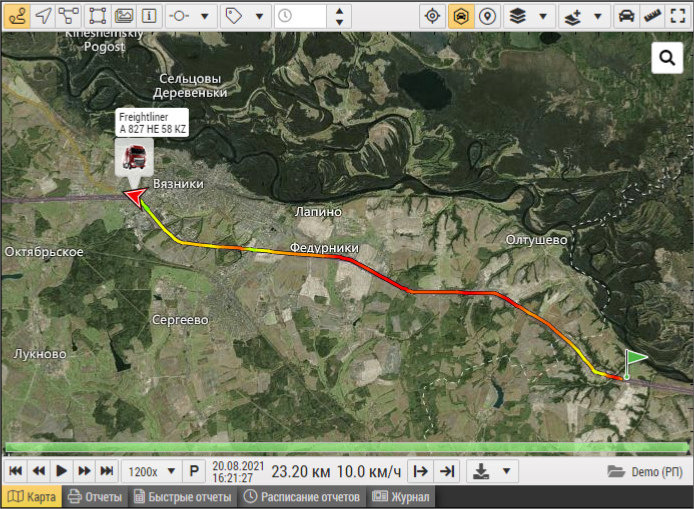694x509 pixels.
Task: Click the green track progress bar
Action: 347,447
